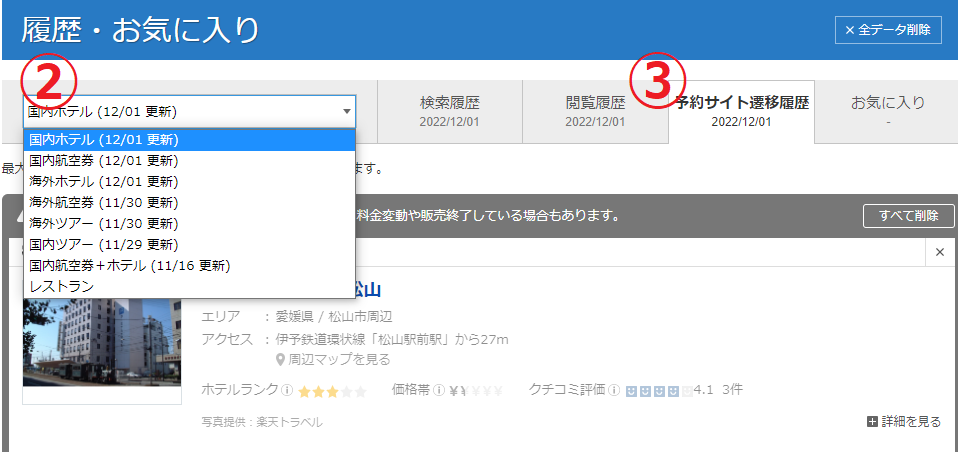
Task: Switch to the 検索履歴 tab
Action: (449, 111)
